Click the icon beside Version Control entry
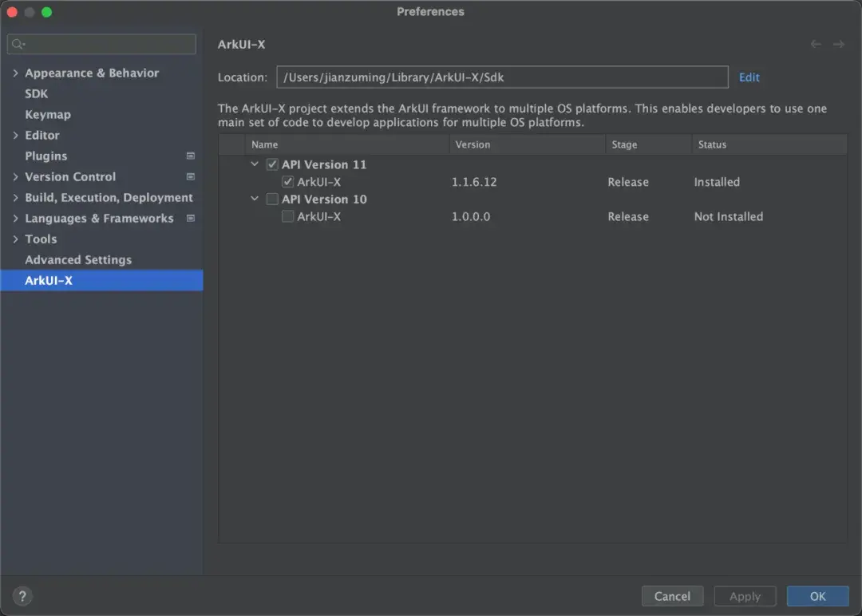Screen dimensions: 862x616 click(x=191, y=176)
